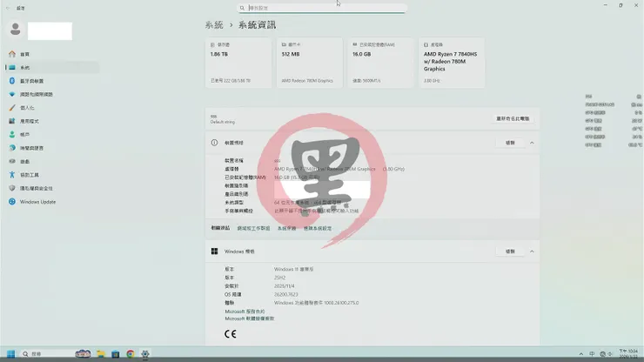The height and width of the screenshot is (362, 644).
Task: Open the 系統保護 System protection link
Action: pyautogui.click(x=286, y=229)
